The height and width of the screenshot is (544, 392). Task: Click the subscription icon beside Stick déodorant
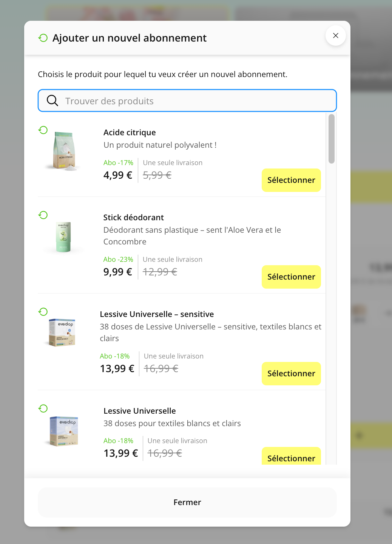tap(43, 215)
